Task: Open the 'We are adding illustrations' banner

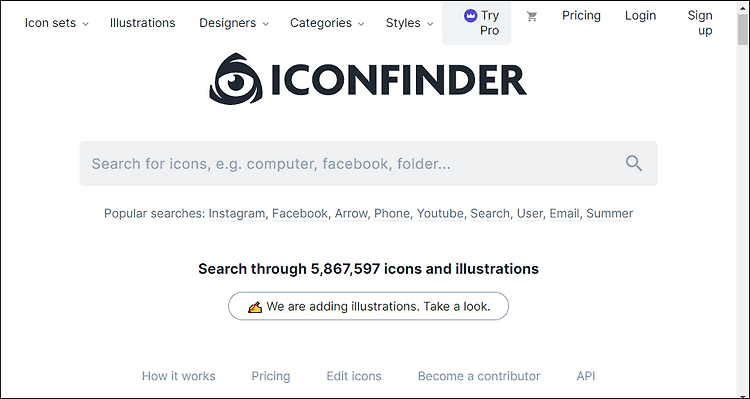Action: pos(368,306)
